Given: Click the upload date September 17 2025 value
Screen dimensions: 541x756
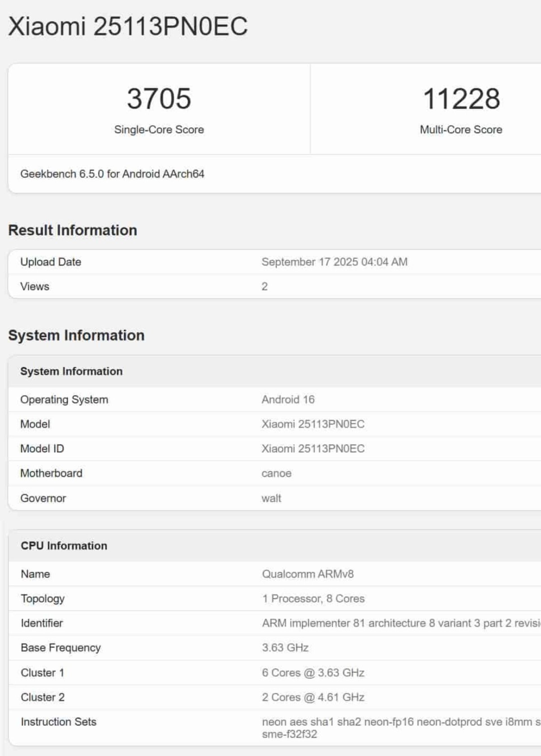Looking at the screenshot, I should (x=334, y=262).
